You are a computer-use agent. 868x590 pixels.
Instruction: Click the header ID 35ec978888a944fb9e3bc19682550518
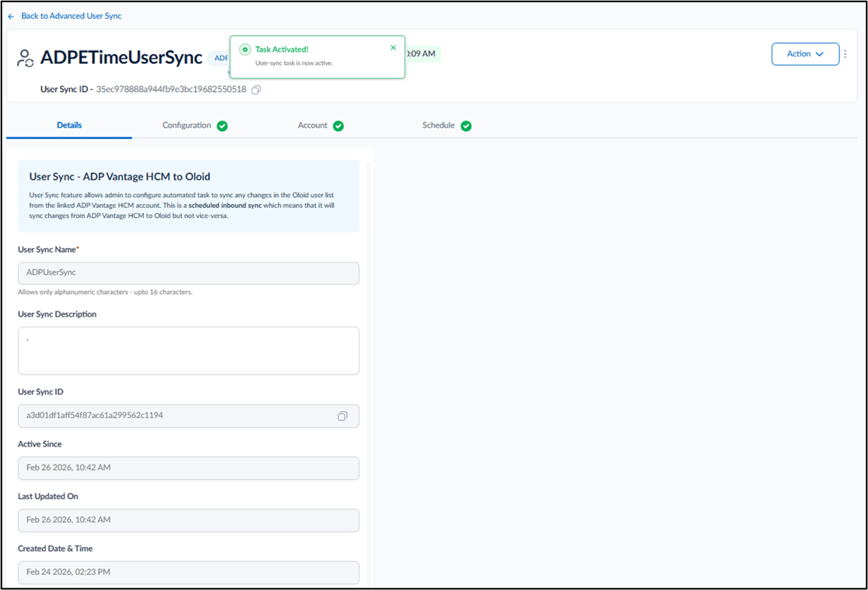(171, 89)
